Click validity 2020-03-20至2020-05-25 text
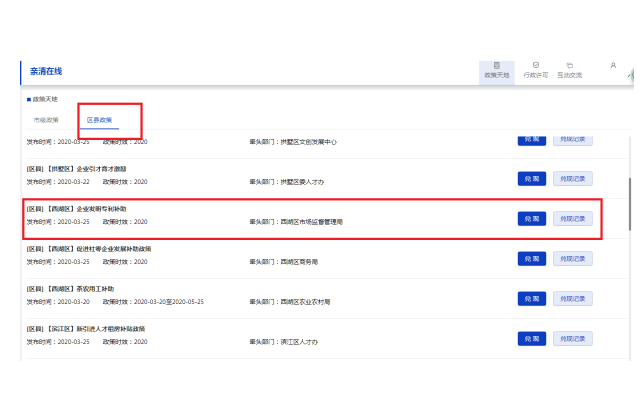 click(x=169, y=302)
